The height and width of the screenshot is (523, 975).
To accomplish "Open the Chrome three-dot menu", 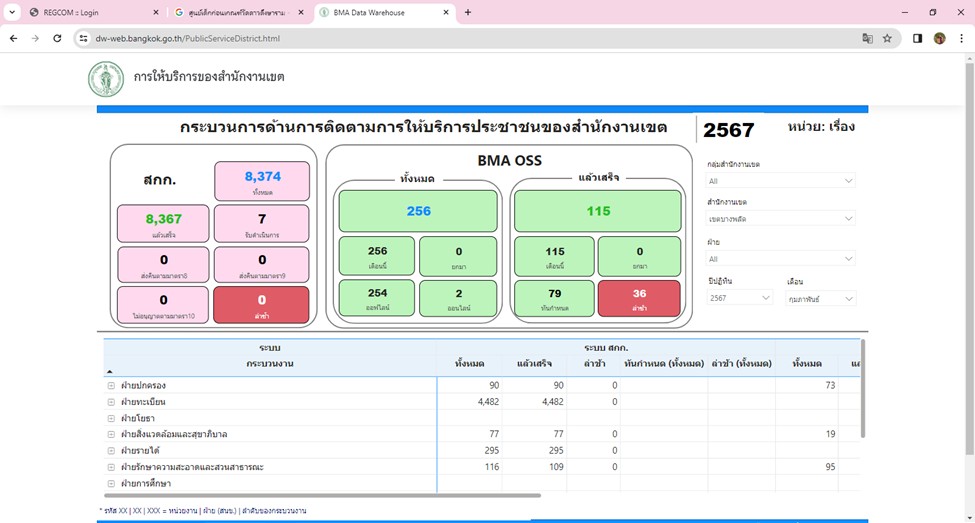I will tap(961, 38).
